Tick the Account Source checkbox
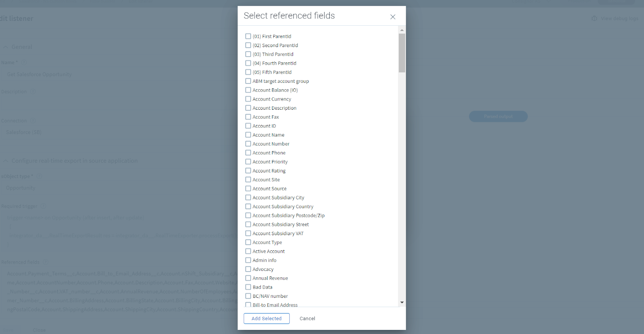The image size is (644, 334). coord(248,189)
